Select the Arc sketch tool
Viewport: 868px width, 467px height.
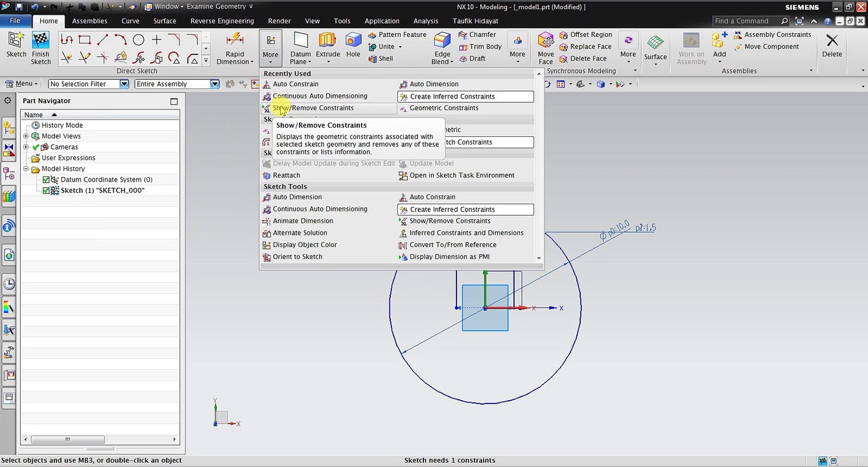[121, 40]
